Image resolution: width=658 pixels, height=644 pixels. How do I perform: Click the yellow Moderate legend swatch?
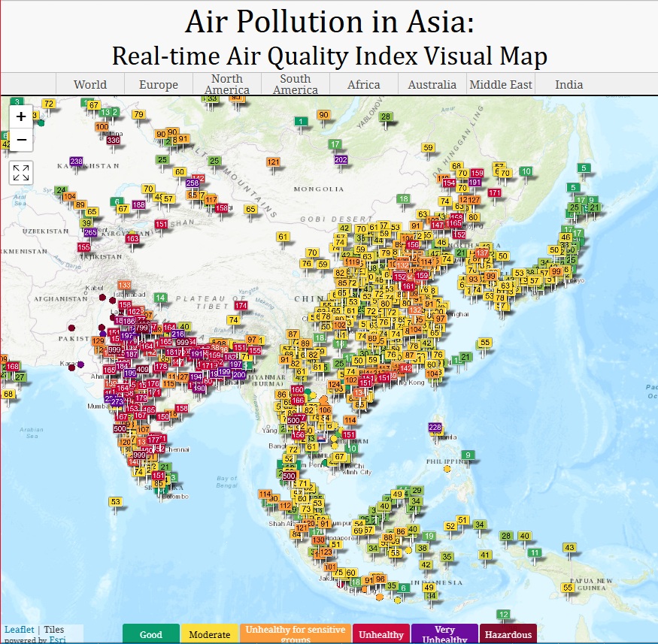(209, 634)
